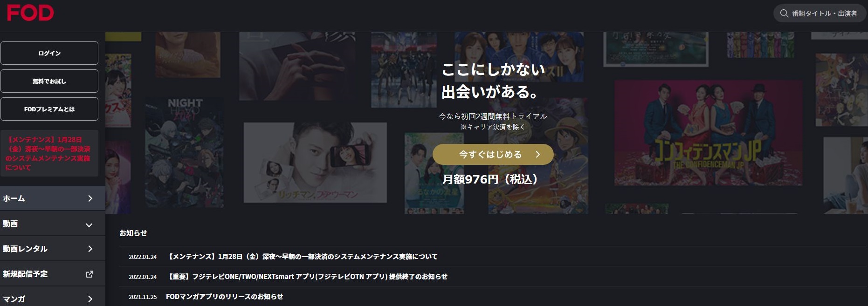The image size is (868, 306).
Task: Start trial with 今すぐはじめる button
Action: click(493, 155)
